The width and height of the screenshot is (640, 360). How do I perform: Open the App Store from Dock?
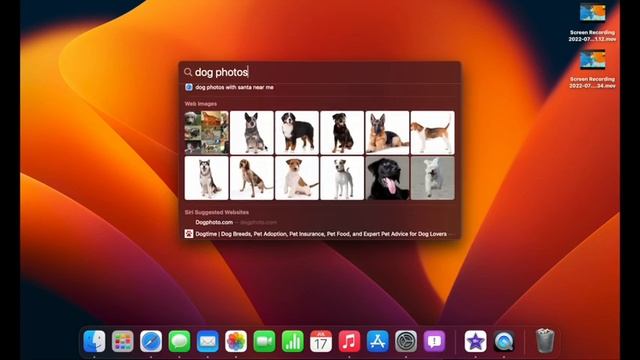point(378,341)
